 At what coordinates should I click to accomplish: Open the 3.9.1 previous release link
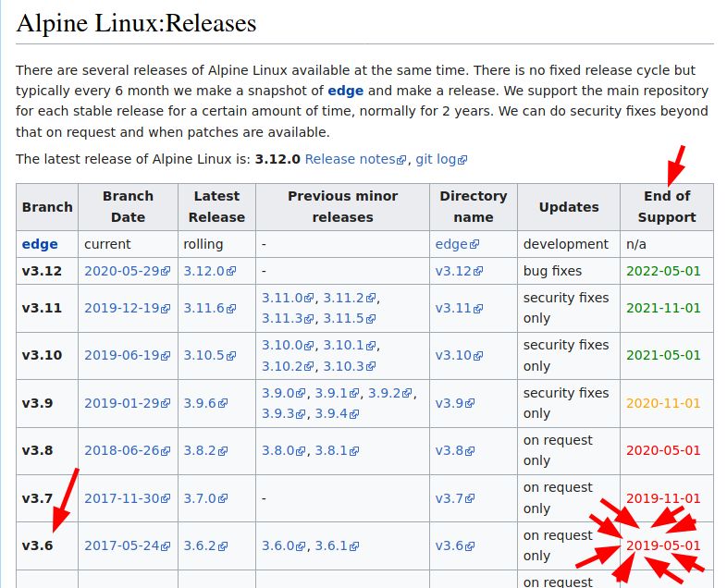point(337,393)
